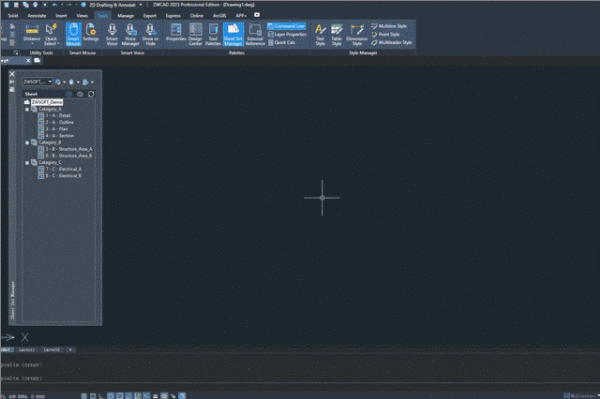This screenshot has height=399, width=600.
Task: Click the Text Style icon
Action: coord(320,34)
